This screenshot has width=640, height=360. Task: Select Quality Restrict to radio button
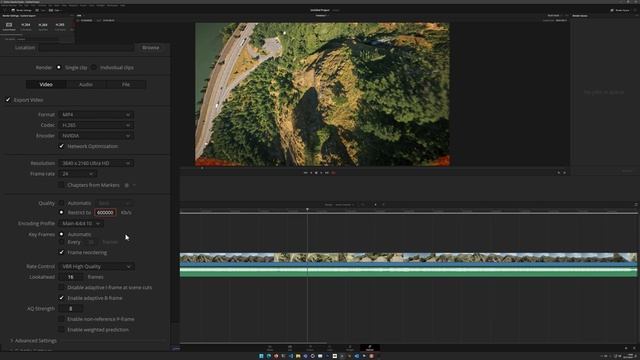point(61,213)
